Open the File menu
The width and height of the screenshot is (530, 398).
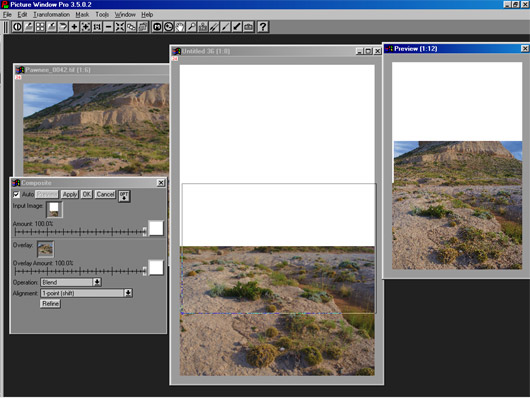click(x=7, y=15)
